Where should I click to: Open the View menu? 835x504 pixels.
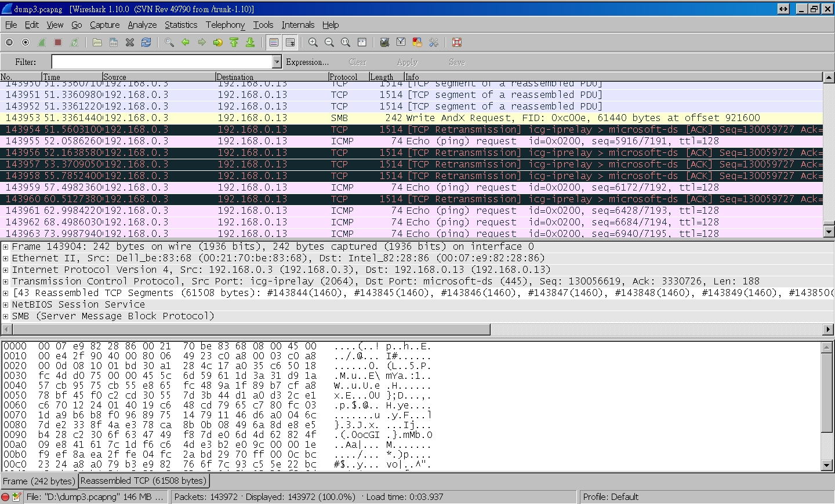(x=55, y=25)
